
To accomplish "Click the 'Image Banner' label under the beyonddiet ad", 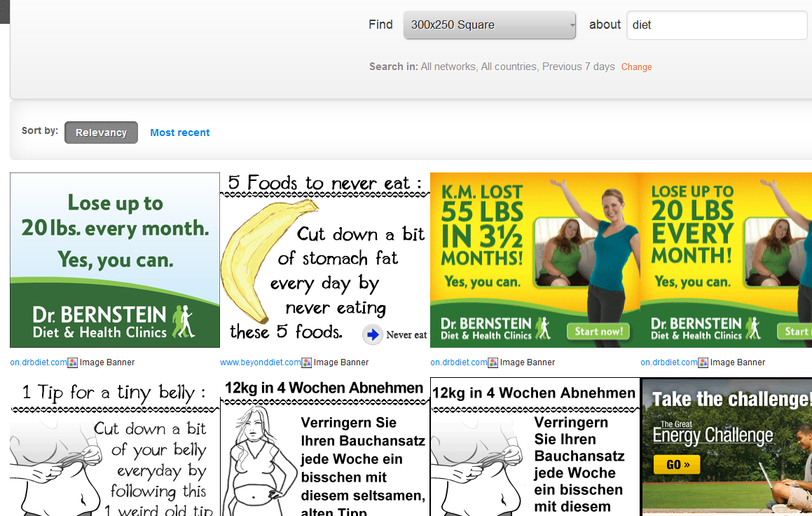I will tap(341, 362).
